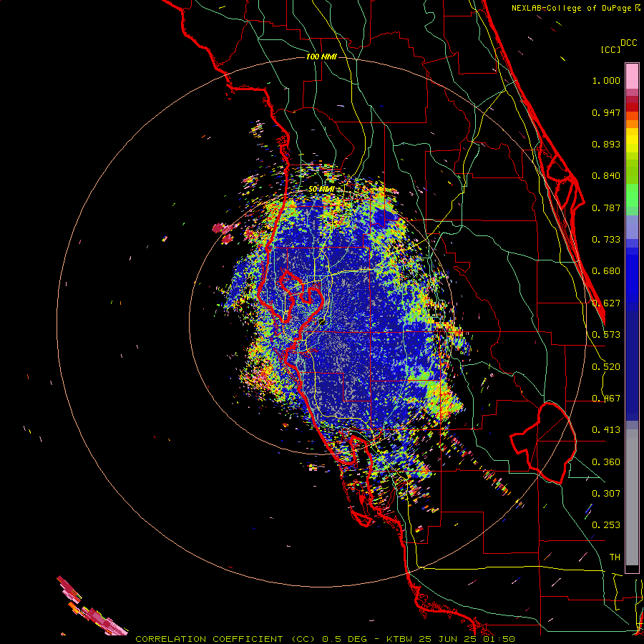Click the KTBW station identifier in caption
Screen dimensions: 644x644
click(x=401, y=639)
